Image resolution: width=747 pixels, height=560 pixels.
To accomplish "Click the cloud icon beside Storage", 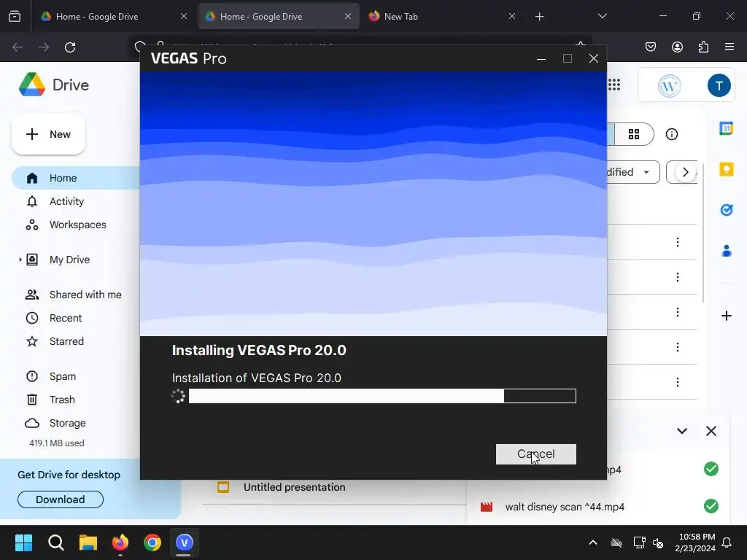I will tap(32, 423).
